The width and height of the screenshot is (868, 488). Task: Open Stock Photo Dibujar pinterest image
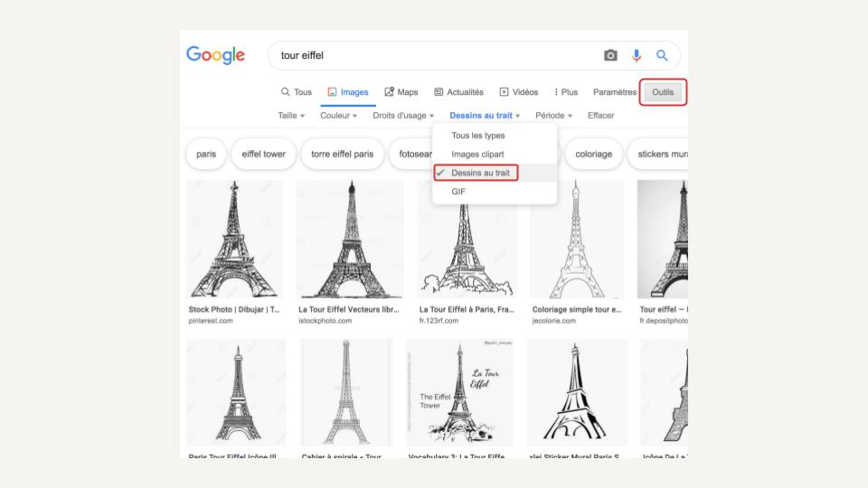(x=235, y=239)
